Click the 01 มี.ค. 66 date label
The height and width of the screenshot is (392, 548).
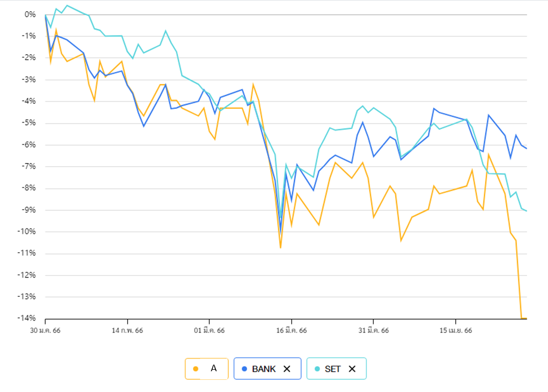click(210, 331)
